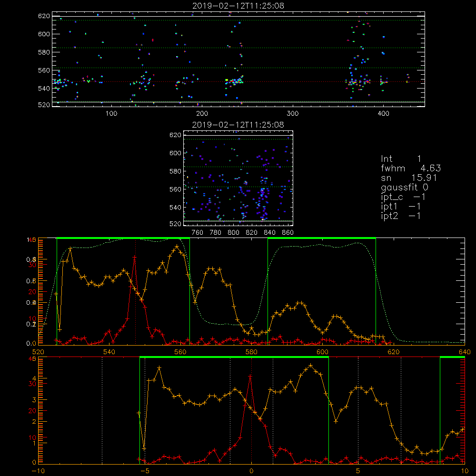Click the '400' x-axis label of top plot

383,114
